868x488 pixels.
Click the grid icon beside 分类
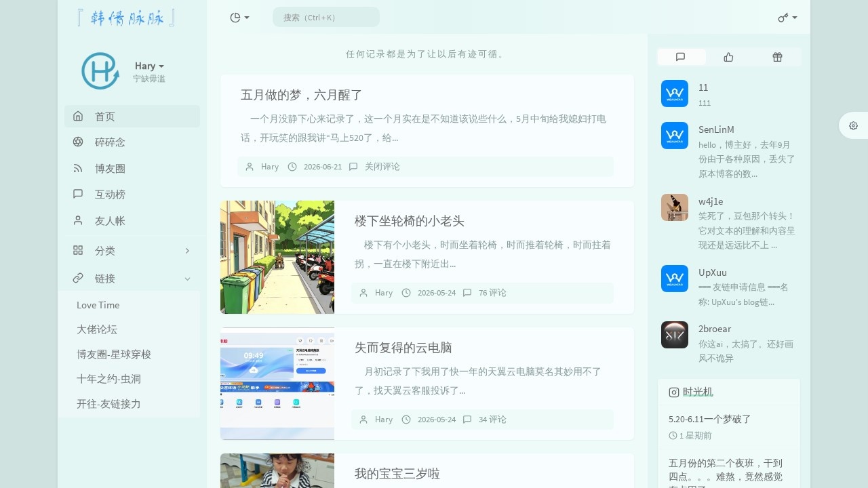pos(78,250)
